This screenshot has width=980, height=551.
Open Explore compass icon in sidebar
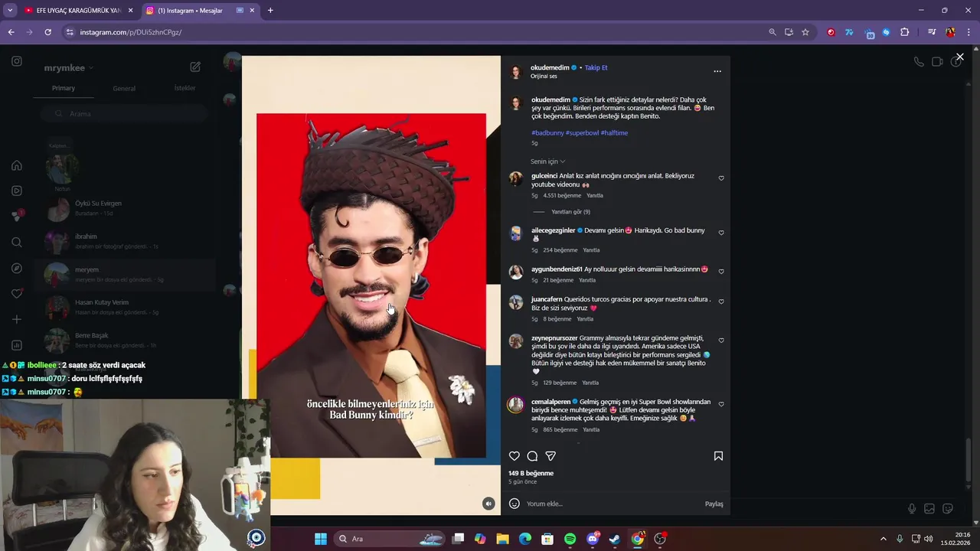tap(17, 269)
